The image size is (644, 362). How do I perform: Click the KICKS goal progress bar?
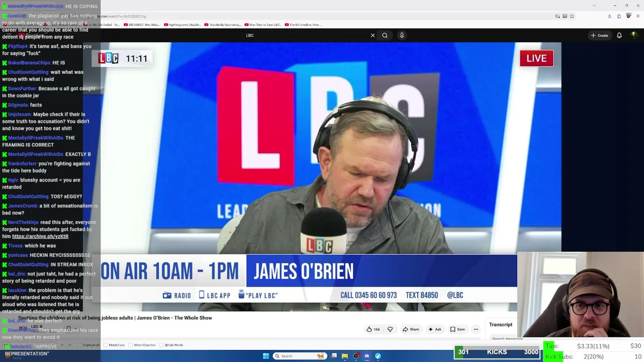click(497, 352)
